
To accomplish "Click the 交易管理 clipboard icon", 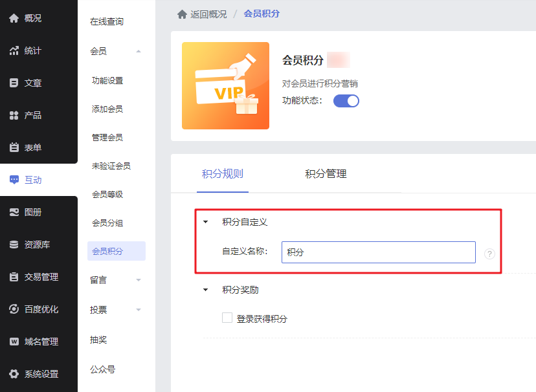I will (14, 277).
